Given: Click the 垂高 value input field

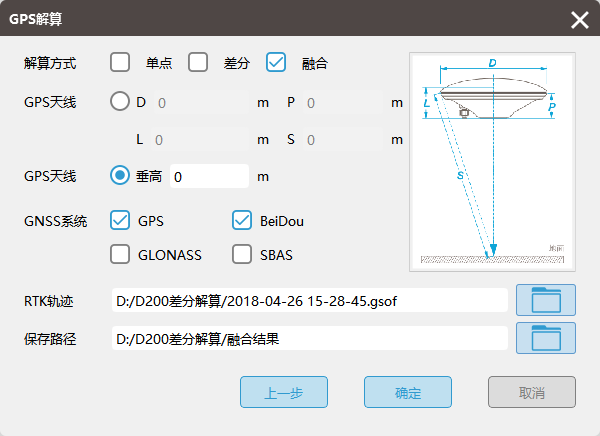Looking at the screenshot, I should click(x=209, y=176).
